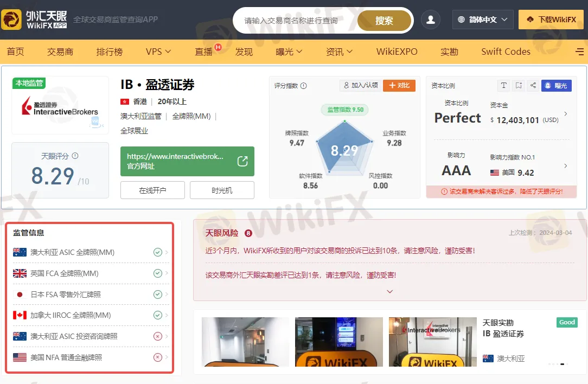Screen dimensions: 588x384
Task: Click the WikiFX logo icon
Action: (x=11, y=20)
